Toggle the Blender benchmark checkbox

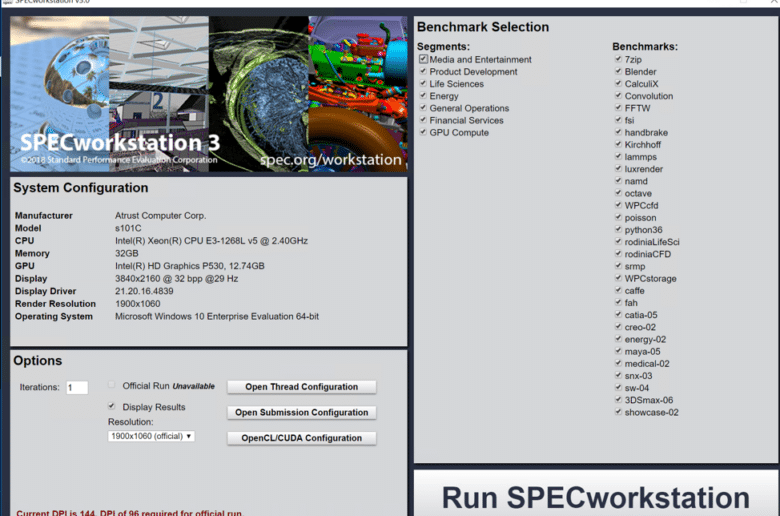(x=618, y=71)
